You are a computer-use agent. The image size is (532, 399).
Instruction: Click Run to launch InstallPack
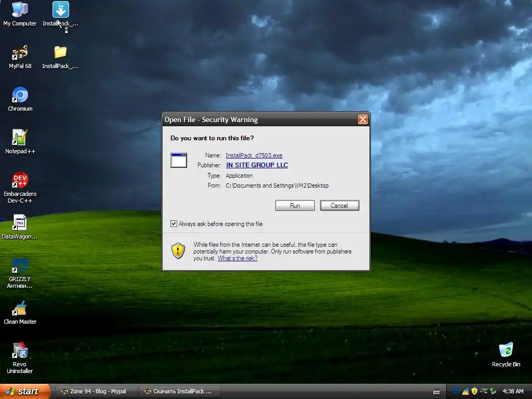295,206
